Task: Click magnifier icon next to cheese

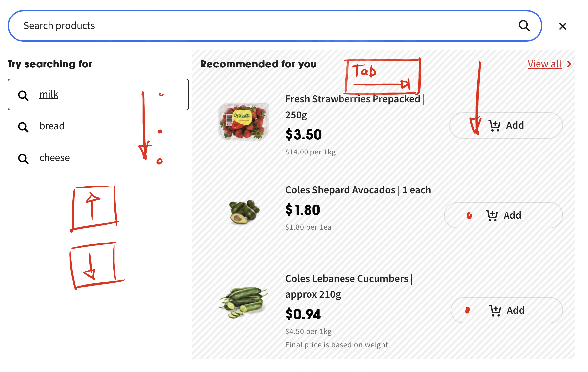Action: tap(23, 159)
